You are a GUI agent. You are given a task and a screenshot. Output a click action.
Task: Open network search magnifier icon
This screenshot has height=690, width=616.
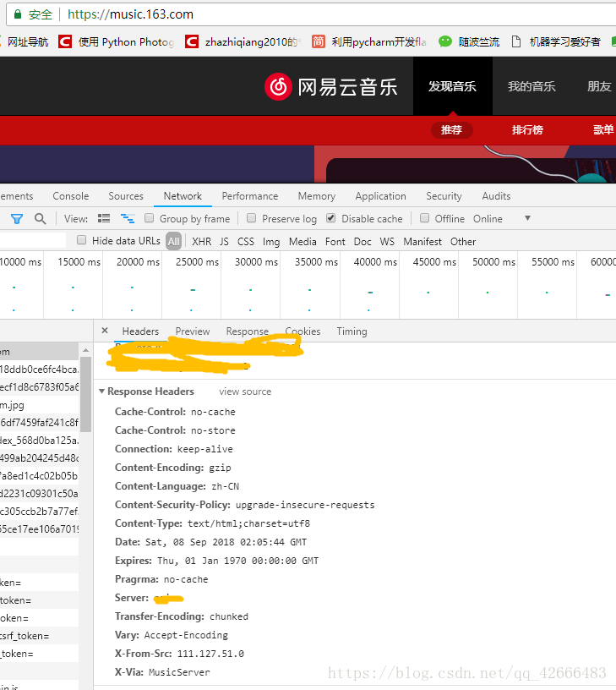click(41, 219)
